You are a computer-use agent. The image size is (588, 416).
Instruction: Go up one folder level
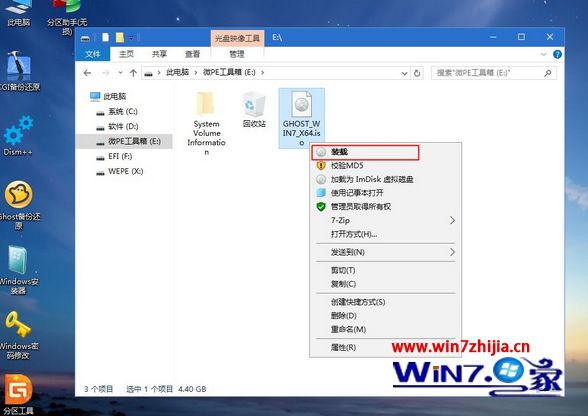pos(133,73)
